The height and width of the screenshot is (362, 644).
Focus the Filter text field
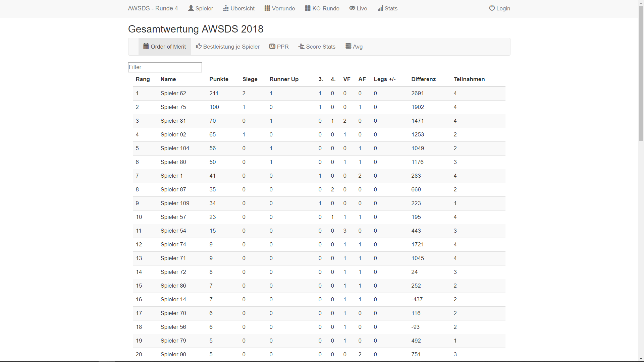tap(165, 67)
